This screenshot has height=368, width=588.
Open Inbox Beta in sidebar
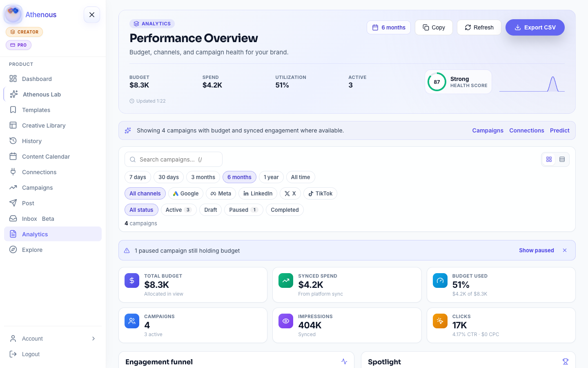pyautogui.click(x=53, y=219)
